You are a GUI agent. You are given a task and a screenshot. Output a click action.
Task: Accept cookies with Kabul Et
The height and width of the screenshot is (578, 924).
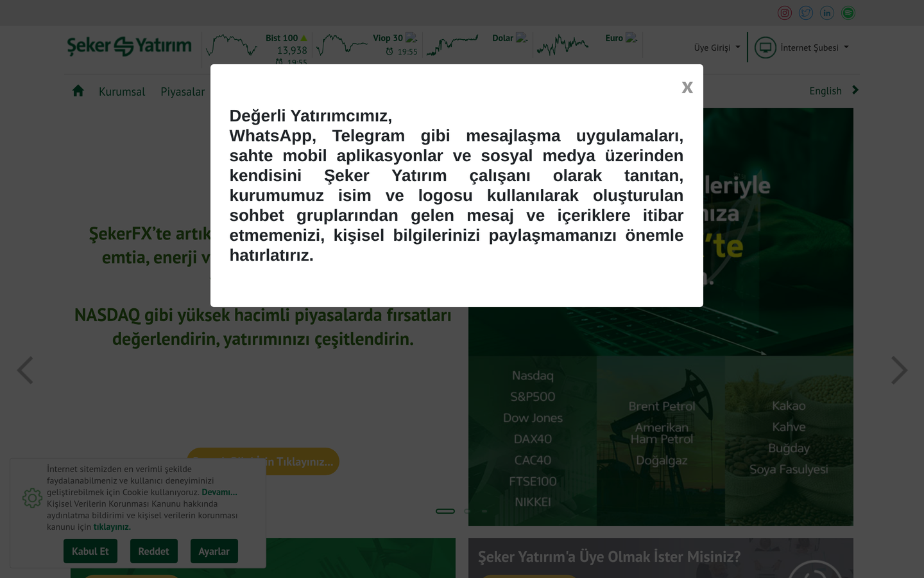[90, 551]
